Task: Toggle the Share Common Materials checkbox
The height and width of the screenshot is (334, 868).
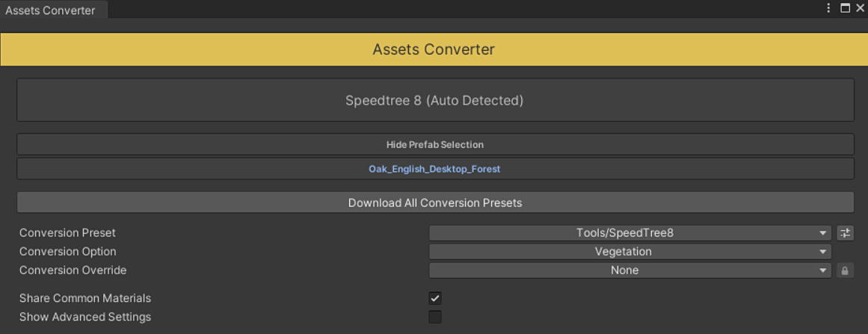Action: 435,299
